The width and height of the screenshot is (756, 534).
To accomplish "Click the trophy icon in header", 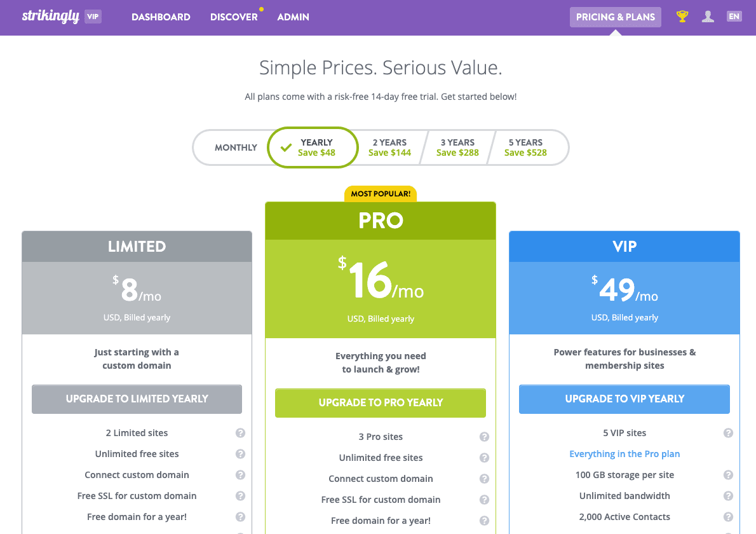I will click(682, 17).
